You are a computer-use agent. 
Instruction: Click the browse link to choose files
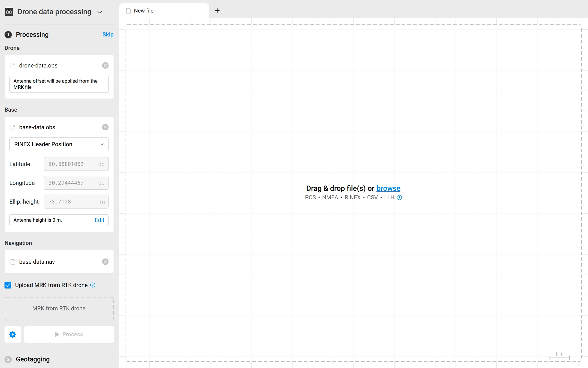click(x=388, y=188)
